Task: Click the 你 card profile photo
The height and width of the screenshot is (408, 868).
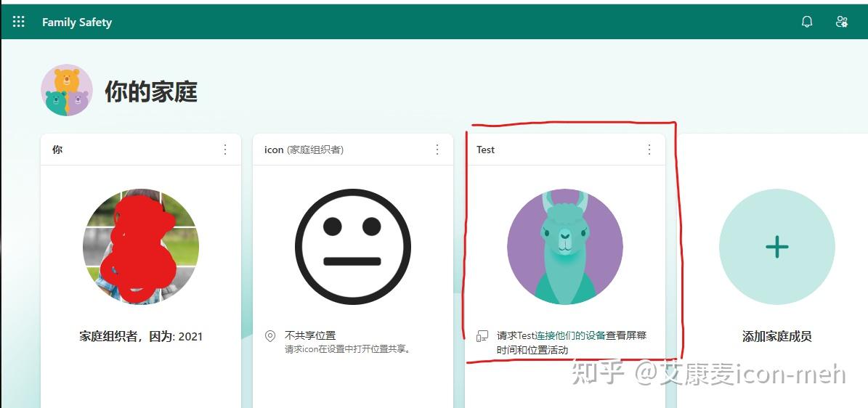Action: tap(141, 246)
